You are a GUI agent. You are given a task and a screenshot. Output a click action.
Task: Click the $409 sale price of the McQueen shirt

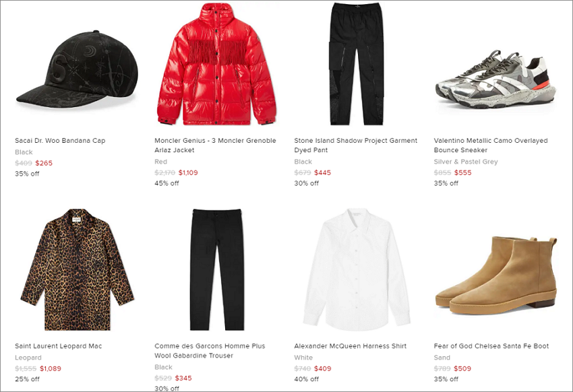[323, 368]
